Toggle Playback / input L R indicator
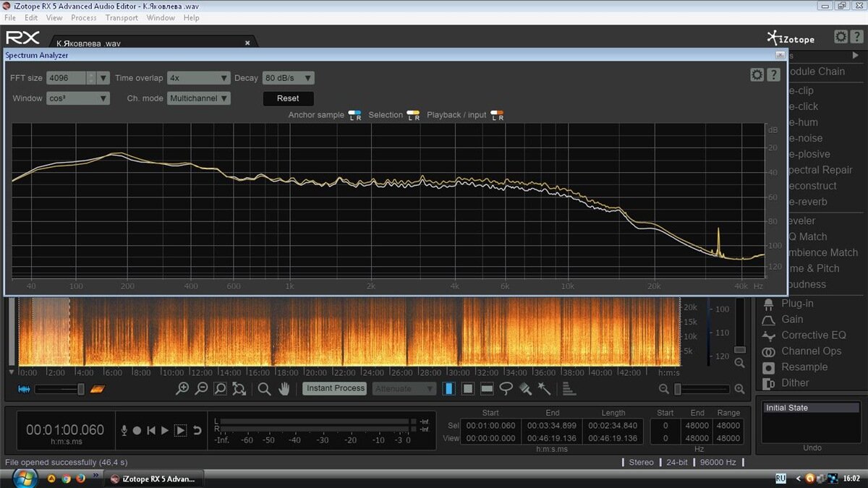This screenshot has width=868, height=488. click(x=497, y=115)
